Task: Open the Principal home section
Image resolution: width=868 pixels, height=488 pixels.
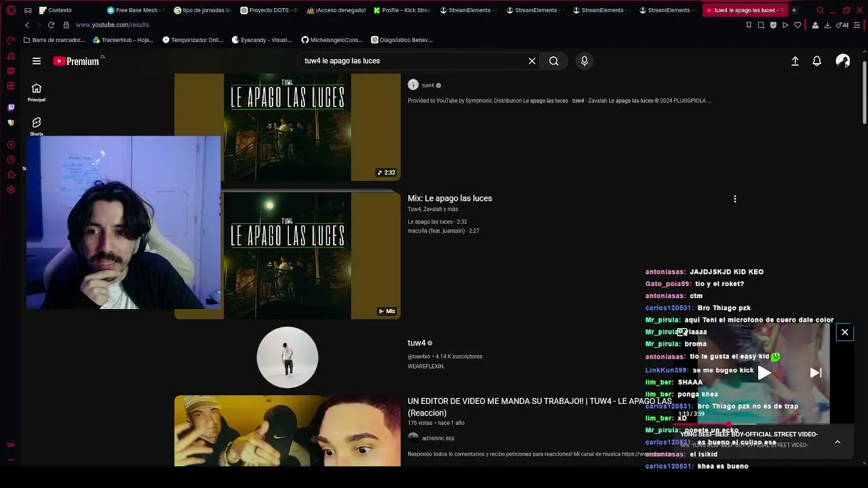Action: (x=37, y=92)
